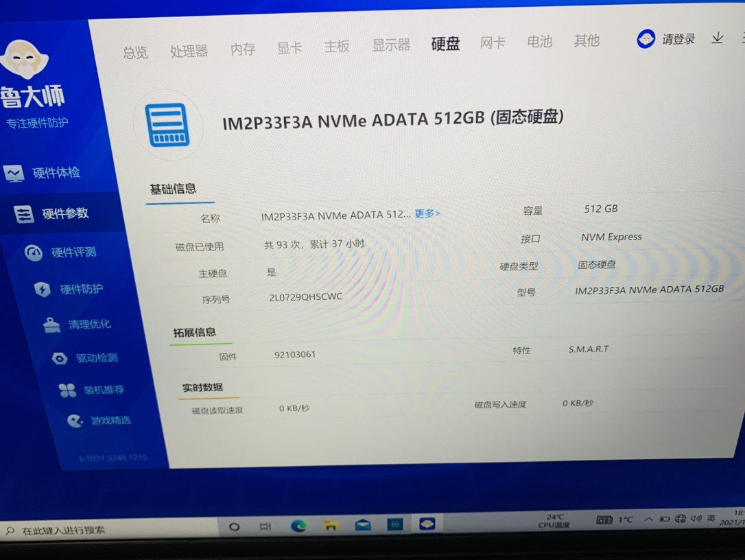This screenshot has width=745, height=560.
Task: Launch Microsoft Edge from the taskbar
Action: 299,525
